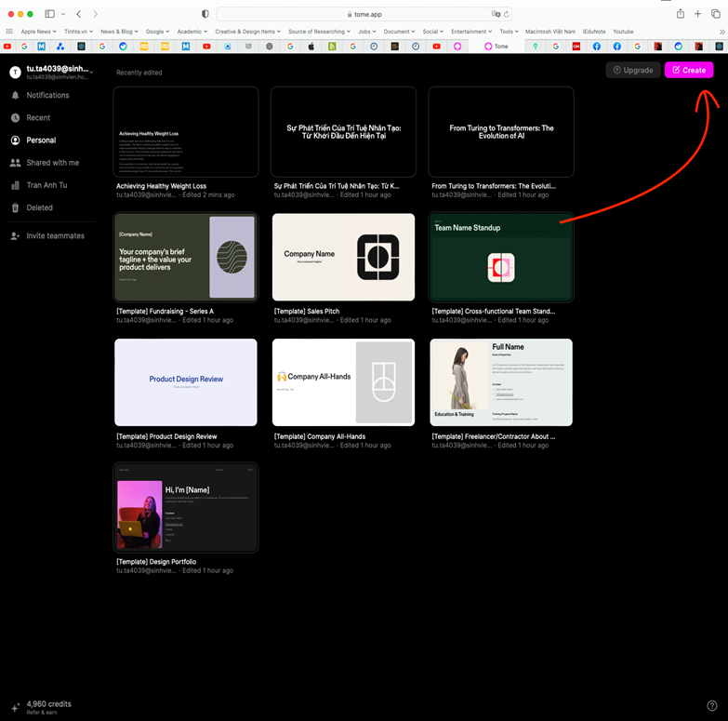Viewport: 728px width, 721px height.
Task: Toggle the Safari sidebar icon
Action: click(49, 14)
